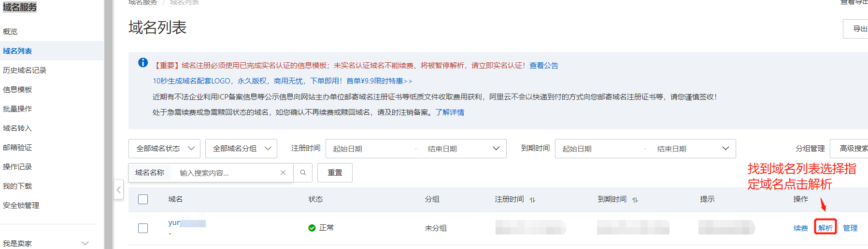868x249 pixels.
Task: Select all domains header checkbox
Action: pos(143,199)
